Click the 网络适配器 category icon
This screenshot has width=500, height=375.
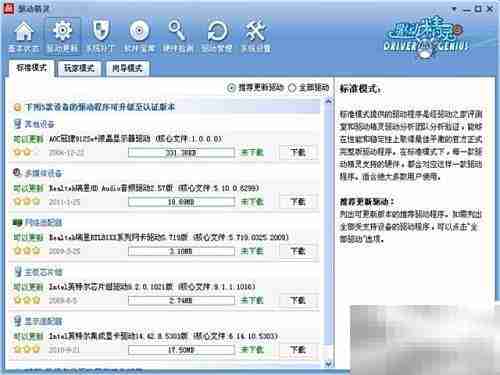(18, 222)
